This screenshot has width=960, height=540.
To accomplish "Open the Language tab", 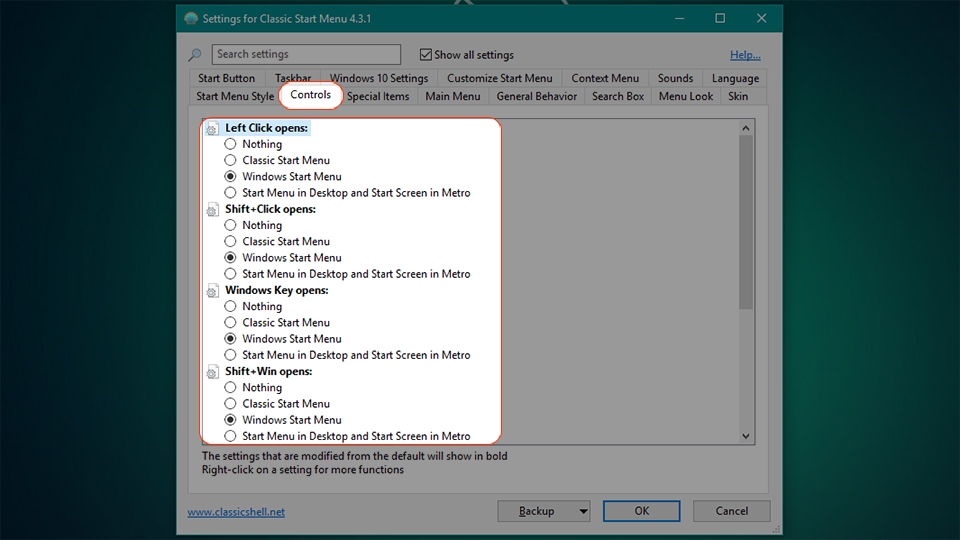I will click(735, 78).
